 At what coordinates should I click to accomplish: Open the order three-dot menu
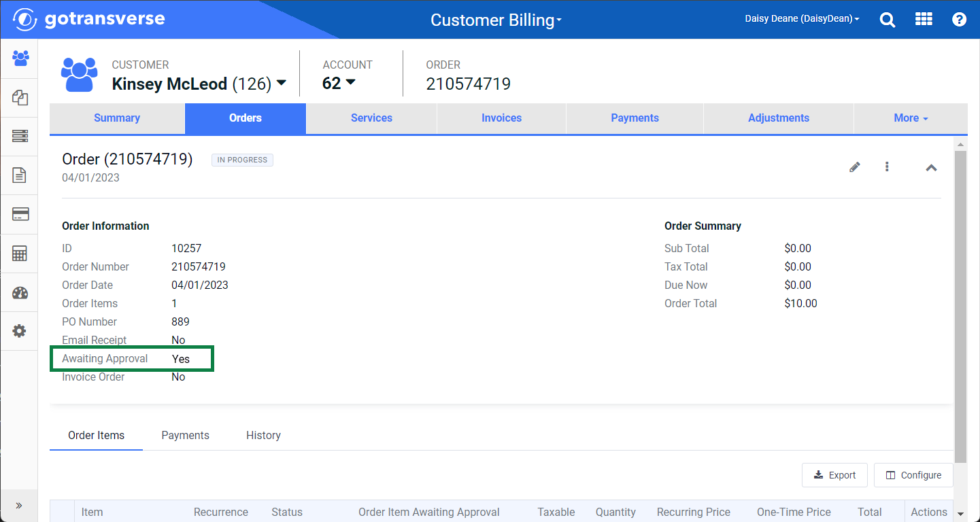887,167
